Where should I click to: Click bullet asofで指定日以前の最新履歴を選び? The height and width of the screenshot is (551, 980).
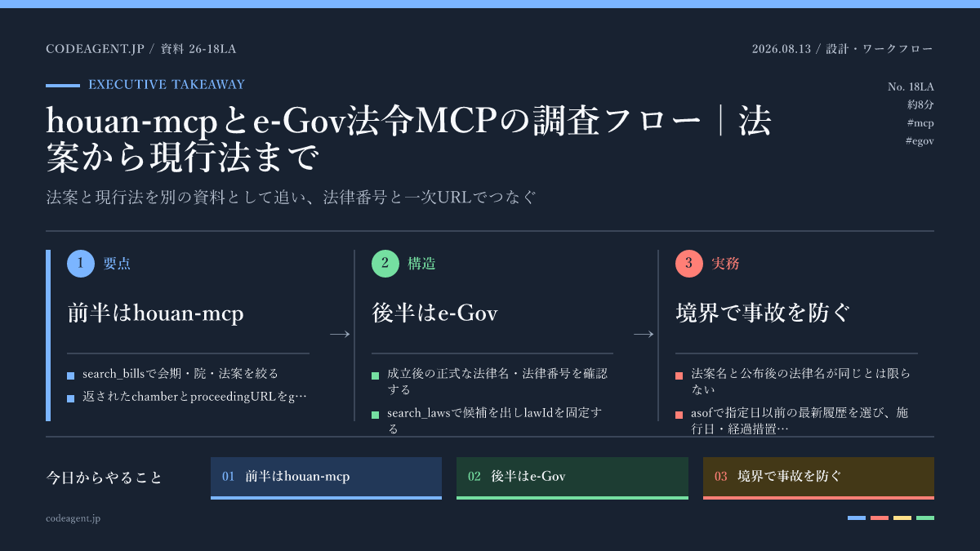coord(800,420)
